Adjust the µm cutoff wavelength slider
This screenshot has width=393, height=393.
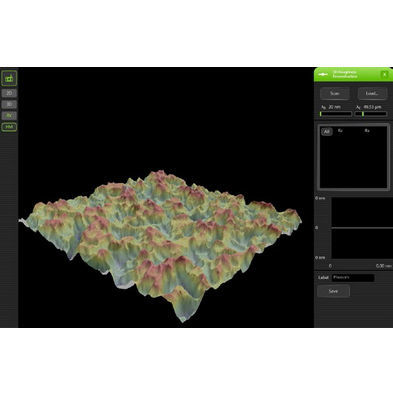(x=371, y=114)
